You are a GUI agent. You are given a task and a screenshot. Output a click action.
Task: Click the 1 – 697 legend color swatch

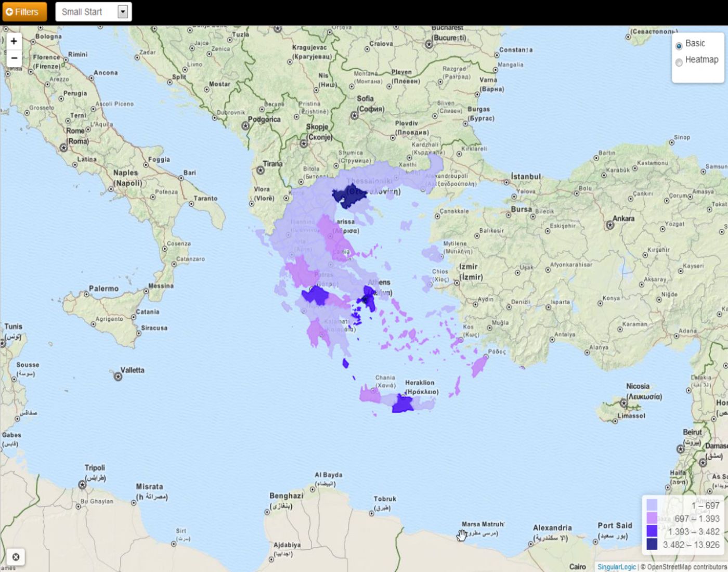click(x=652, y=505)
